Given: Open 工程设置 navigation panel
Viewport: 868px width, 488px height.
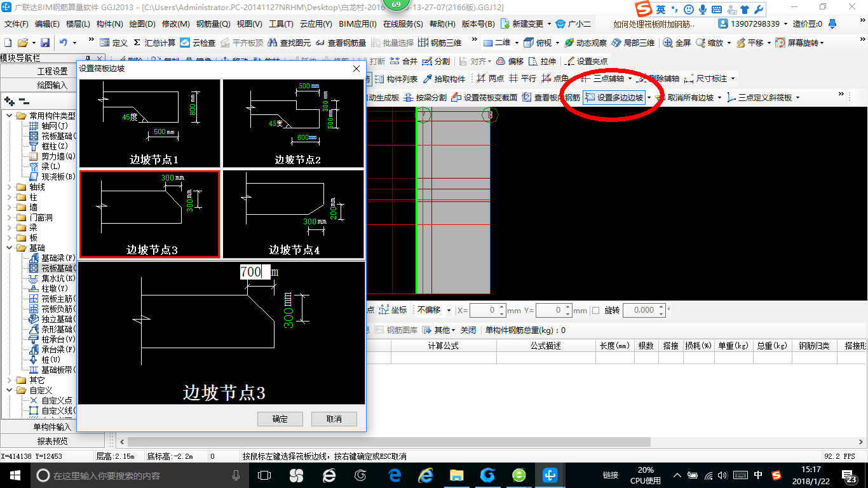Looking at the screenshot, I should (52, 71).
